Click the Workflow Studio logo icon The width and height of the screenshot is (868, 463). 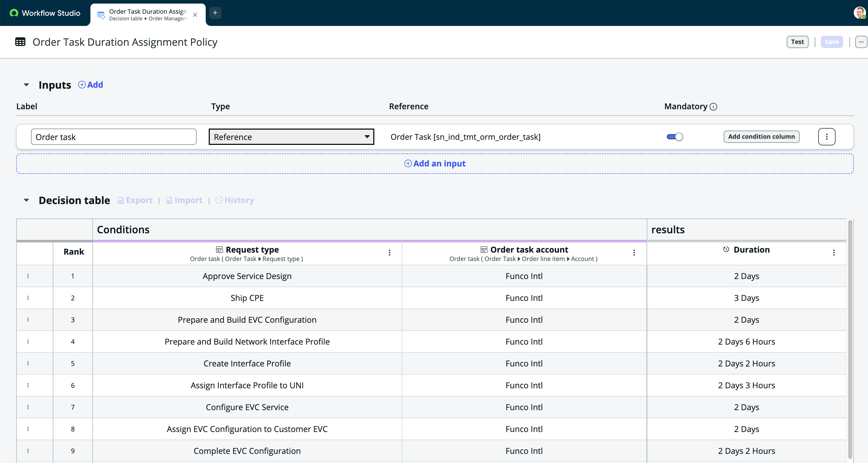[x=14, y=13]
